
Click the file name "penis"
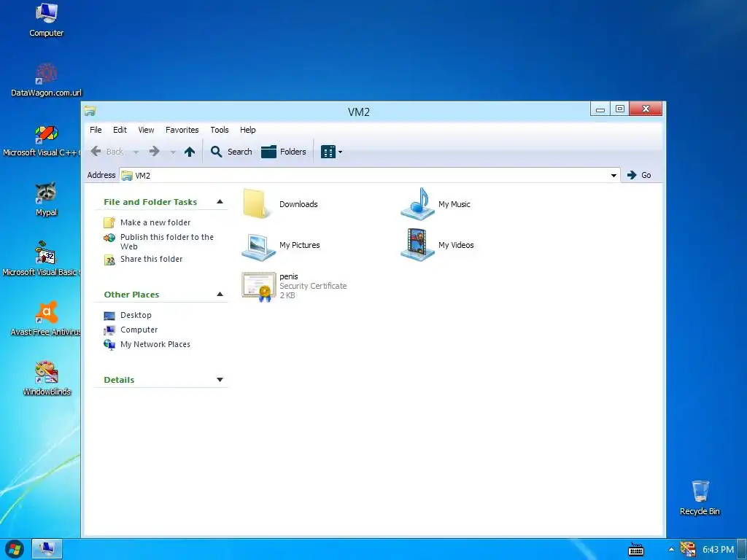pyautogui.click(x=289, y=276)
